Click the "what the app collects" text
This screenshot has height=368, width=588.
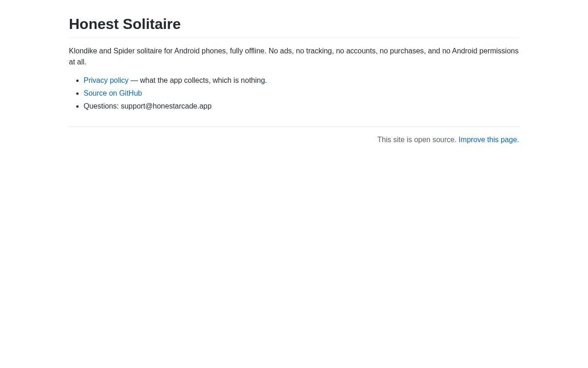175,80
